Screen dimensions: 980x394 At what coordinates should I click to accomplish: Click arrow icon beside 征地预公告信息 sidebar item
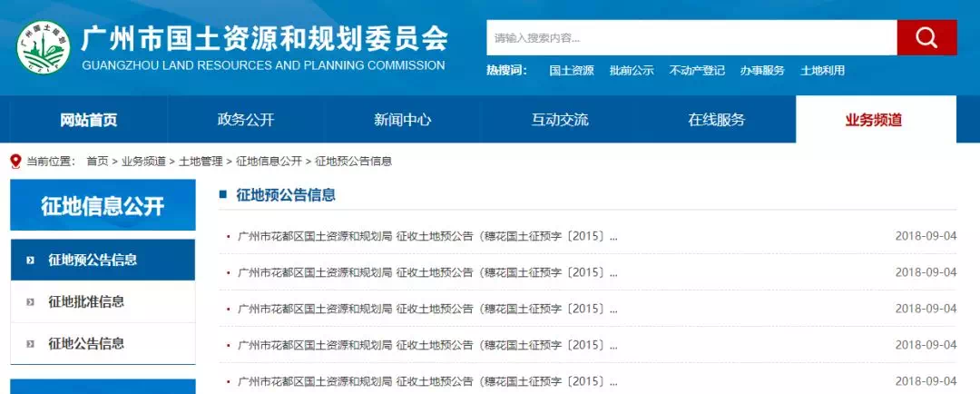point(31,260)
